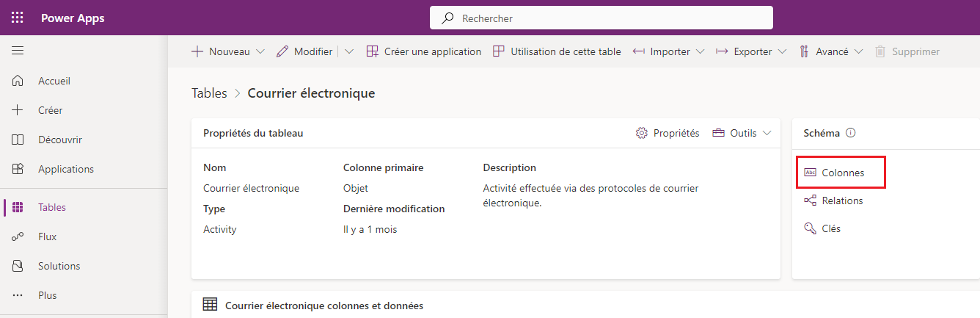This screenshot has height=318, width=980.
Task: Click the Courrier électronique name value
Action: 251,188
